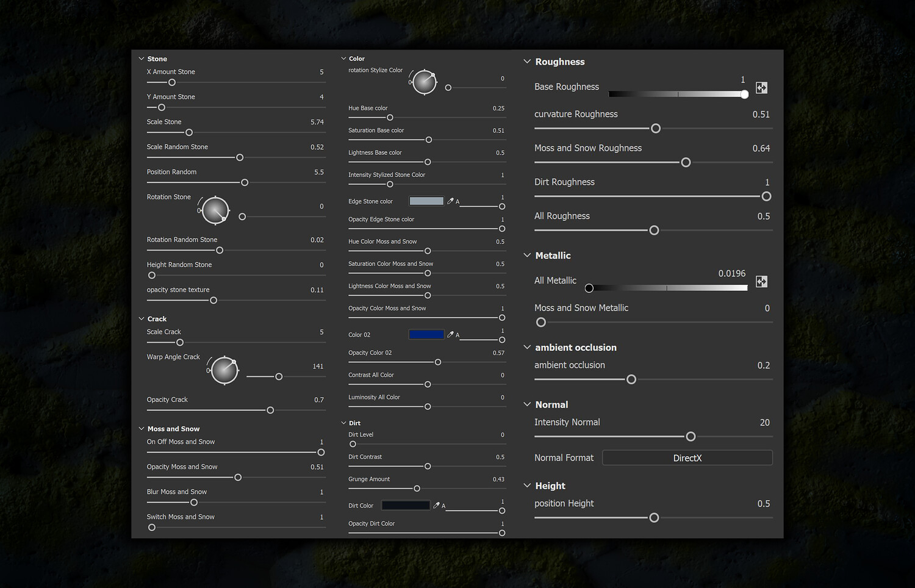
Task: Use the eyedropper next to Dirt Color
Action: (x=436, y=506)
